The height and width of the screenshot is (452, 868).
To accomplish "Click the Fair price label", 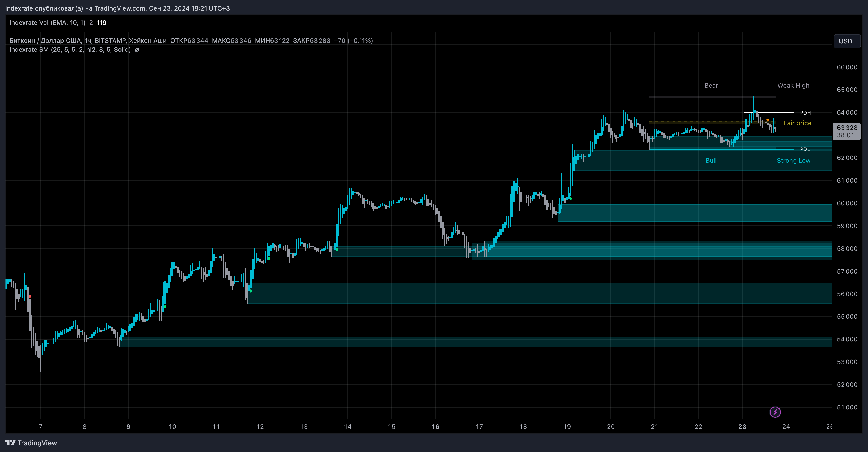I will click(x=797, y=123).
